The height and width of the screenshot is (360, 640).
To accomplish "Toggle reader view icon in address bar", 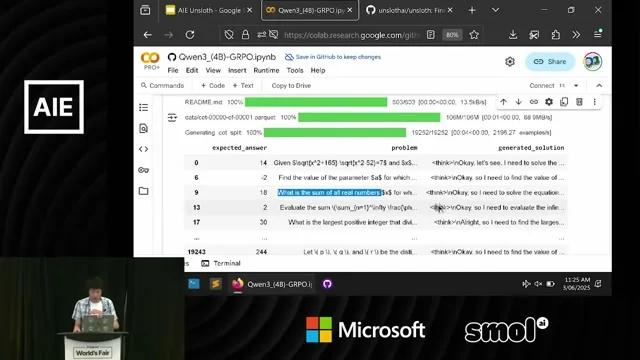I will point(431,35).
